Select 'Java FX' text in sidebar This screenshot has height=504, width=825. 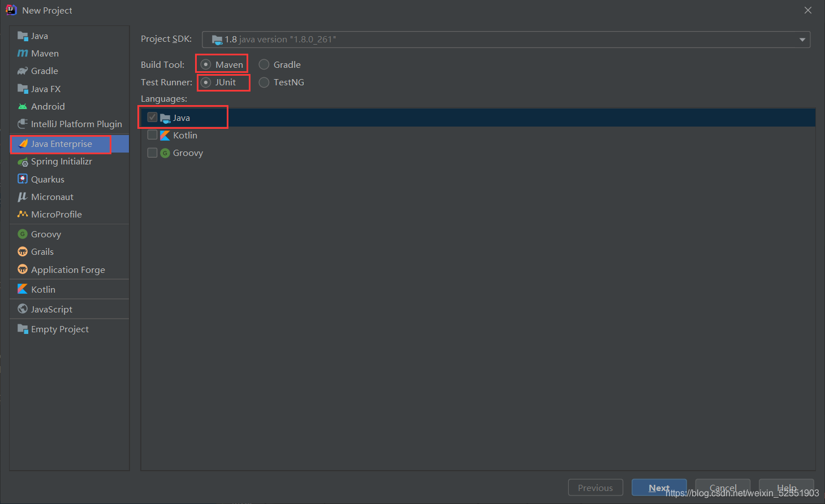[x=46, y=89]
